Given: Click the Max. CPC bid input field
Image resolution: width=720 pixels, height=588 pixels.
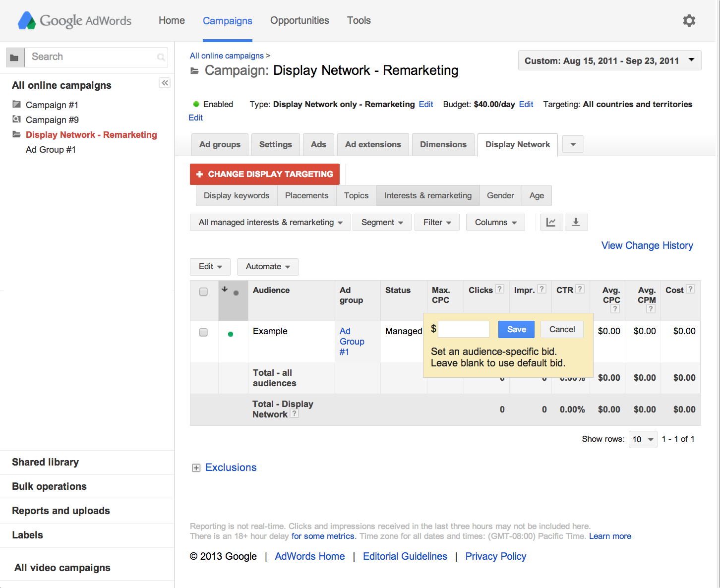Looking at the screenshot, I should (x=464, y=329).
